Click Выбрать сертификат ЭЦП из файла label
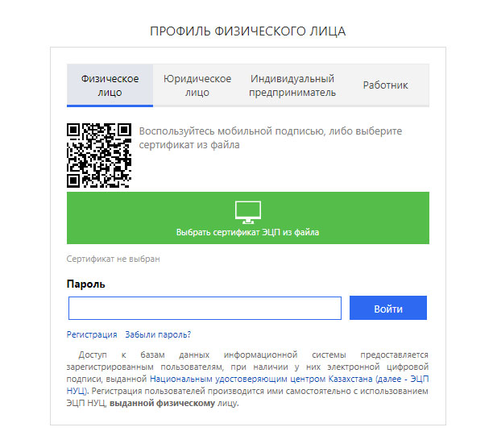Screen dimensions: 493x448 click(x=248, y=232)
